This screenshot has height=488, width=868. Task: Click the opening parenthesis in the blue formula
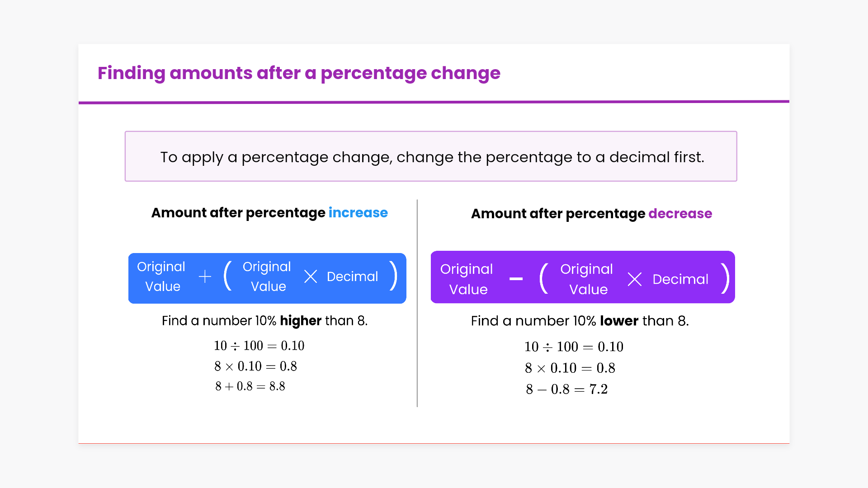(x=228, y=276)
